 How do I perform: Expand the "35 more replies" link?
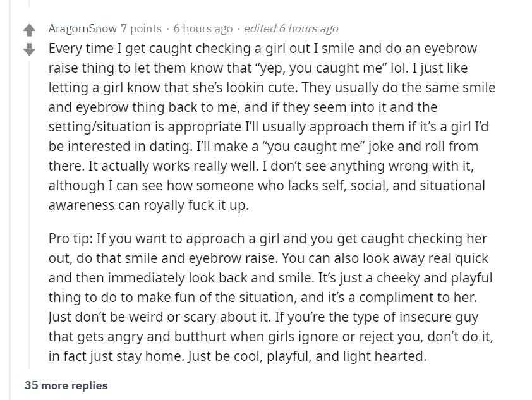66,385
